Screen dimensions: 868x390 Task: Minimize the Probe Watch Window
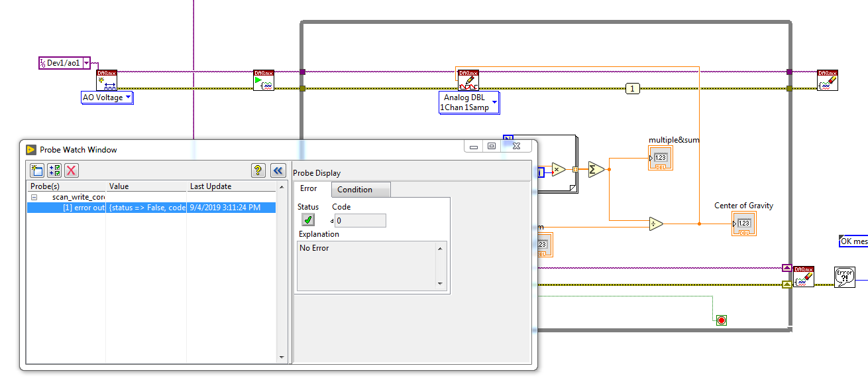[x=473, y=147]
